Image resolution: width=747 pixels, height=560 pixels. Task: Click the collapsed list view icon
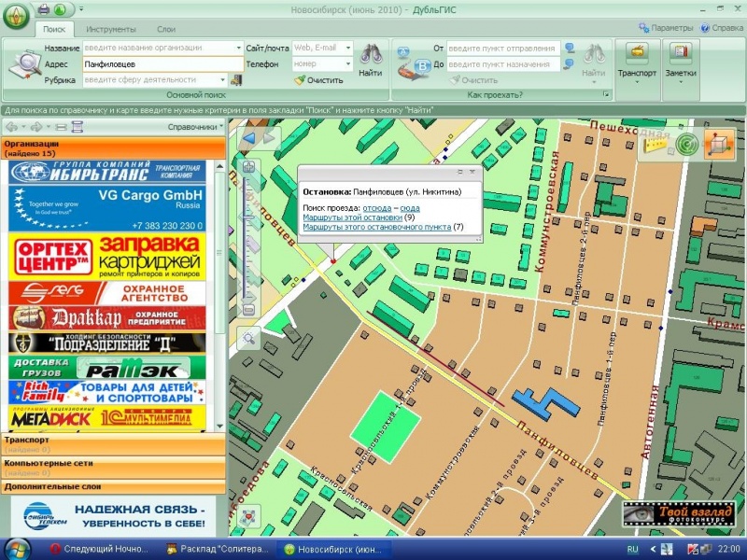[x=61, y=127]
